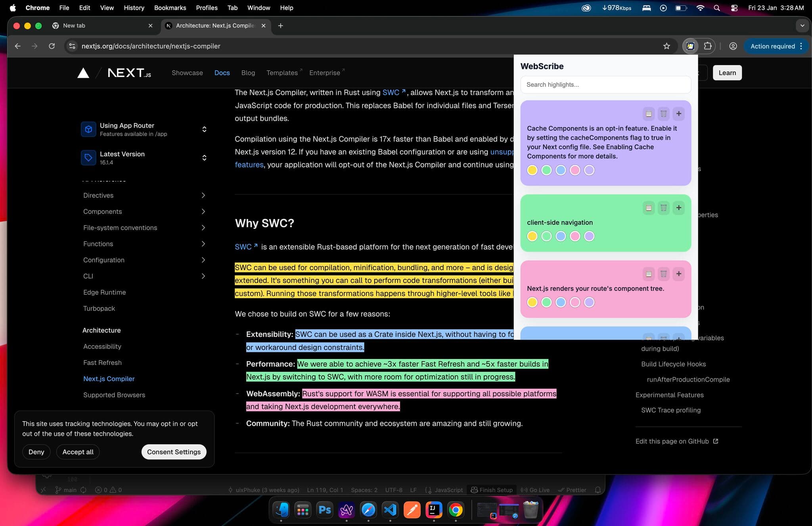Click Go Live in VS Code status bar

pyautogui.click(x=535, y=490)
